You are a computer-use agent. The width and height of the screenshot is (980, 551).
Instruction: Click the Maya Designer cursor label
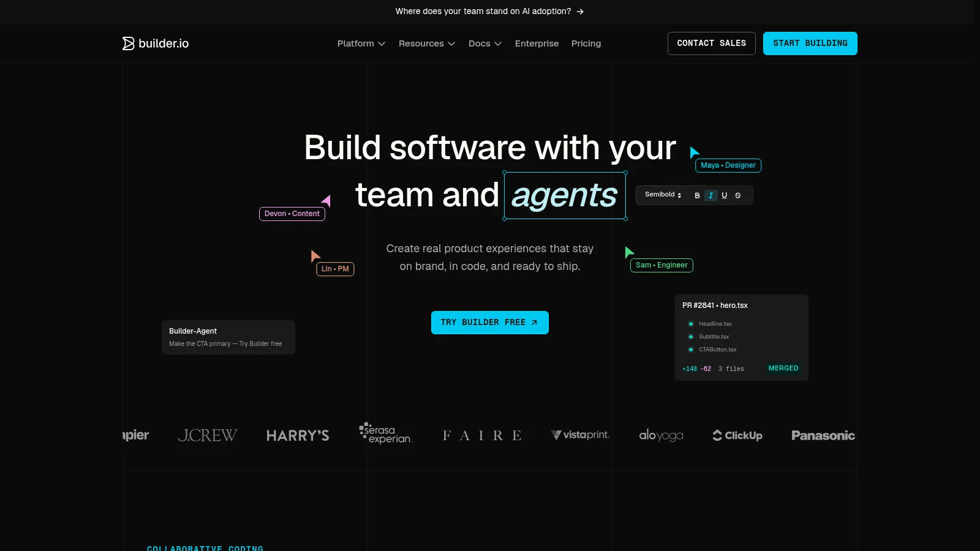(728, 165)
